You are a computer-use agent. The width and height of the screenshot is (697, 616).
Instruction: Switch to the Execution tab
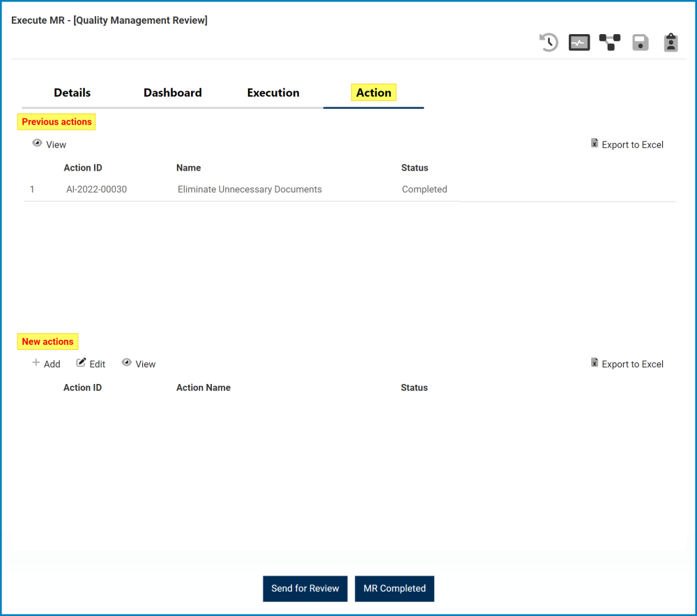pos(273,92)
